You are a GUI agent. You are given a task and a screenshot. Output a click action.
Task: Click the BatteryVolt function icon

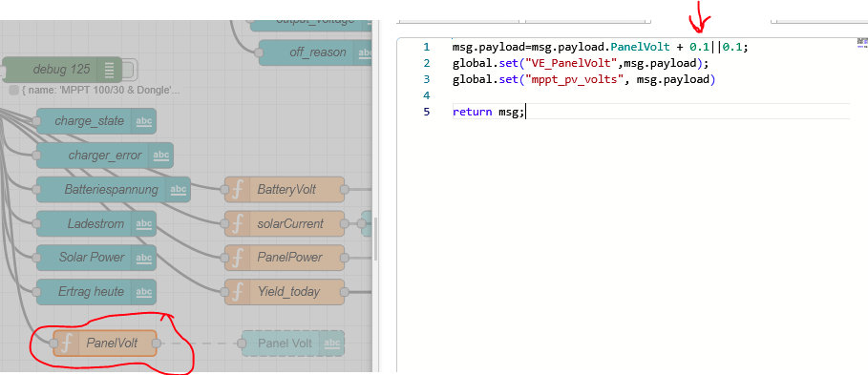click(238, 190)
